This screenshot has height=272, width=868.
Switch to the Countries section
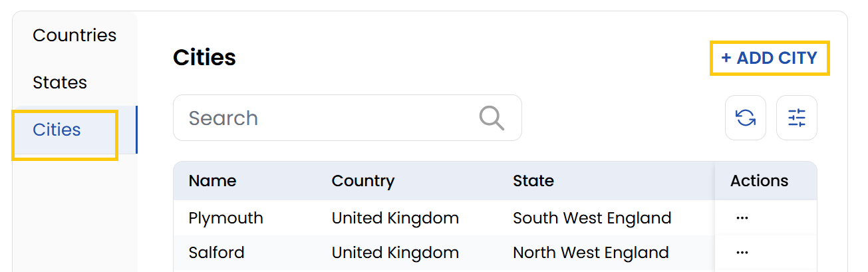pos(74,35)
